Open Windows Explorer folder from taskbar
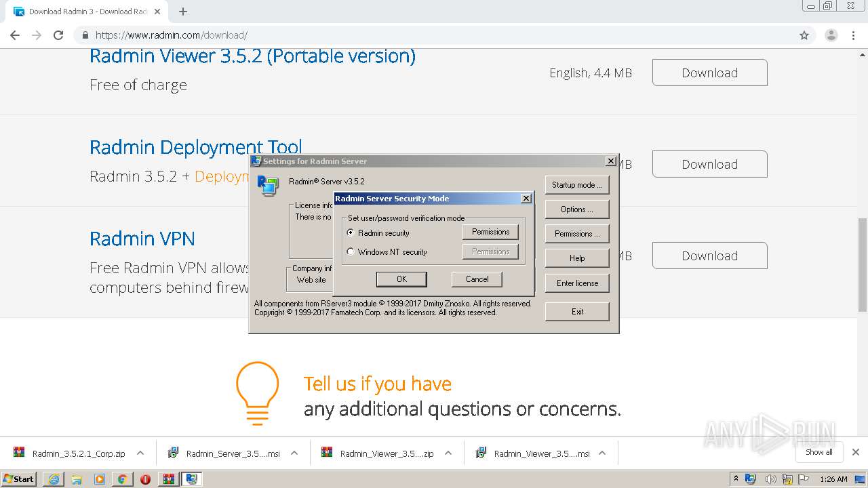The height and width of the screenshot is (488, 868). (77, 479)
